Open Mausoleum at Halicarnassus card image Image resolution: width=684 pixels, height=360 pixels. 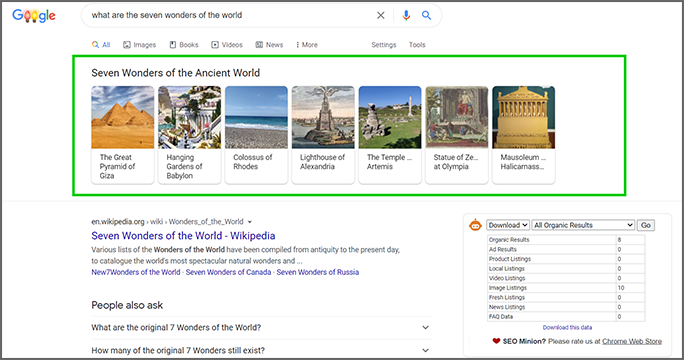[x=523, y=117]
